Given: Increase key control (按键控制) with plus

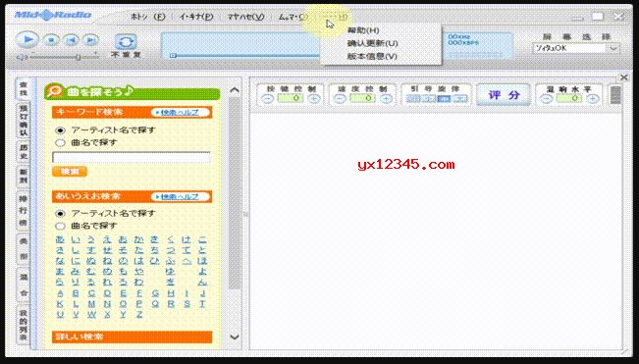Looking at the screenshot, I should 313,98.
